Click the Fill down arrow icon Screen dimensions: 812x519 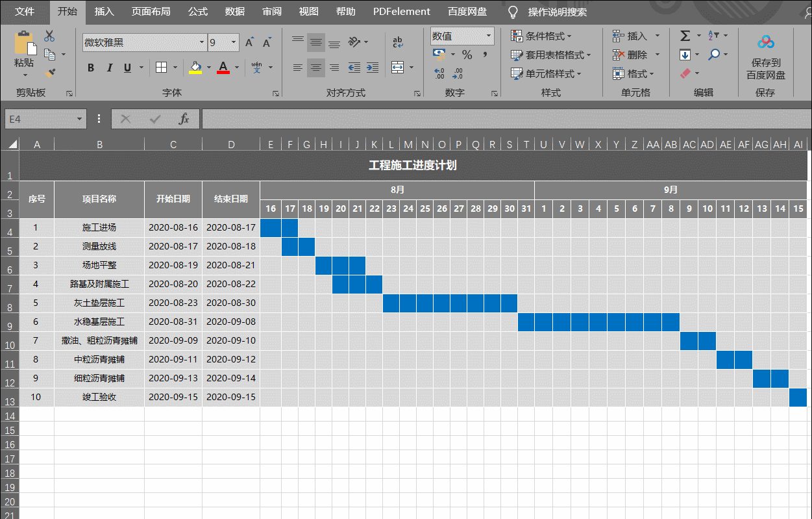tap(685, 55)
